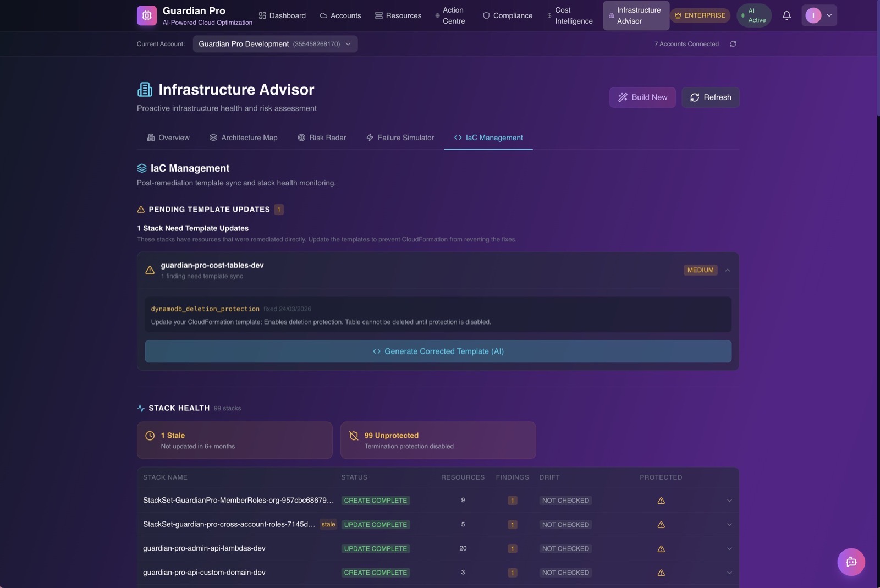Click Generate Corrected Template (AI)
Viewport: 880px width, 588px height.
click(x=438, y=351)
